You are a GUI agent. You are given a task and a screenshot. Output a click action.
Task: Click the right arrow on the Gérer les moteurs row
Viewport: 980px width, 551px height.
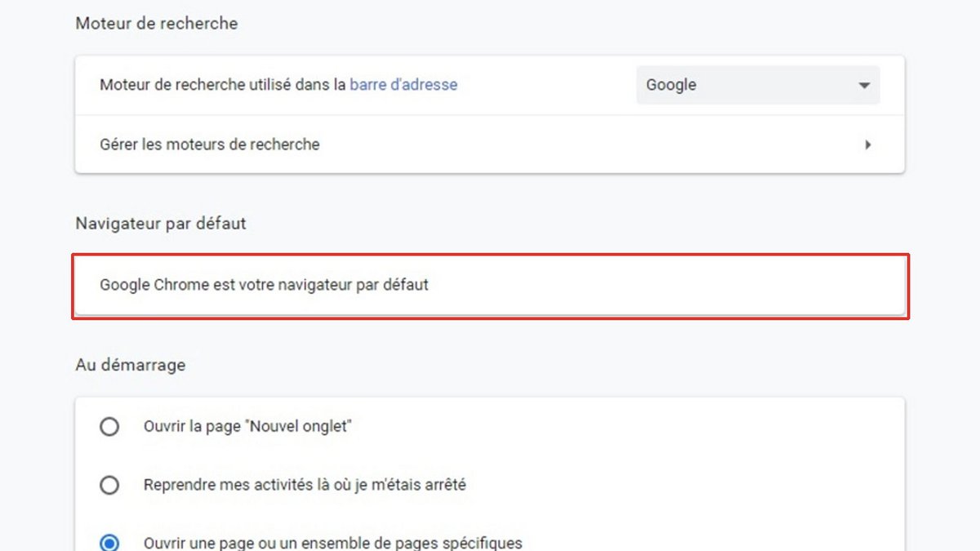pyautogui.click(x=867, y=144)
